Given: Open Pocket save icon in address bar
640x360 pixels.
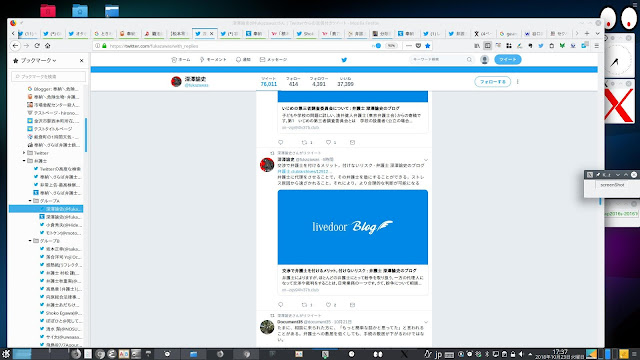Looking at the screenshot, I should (418, 46).
